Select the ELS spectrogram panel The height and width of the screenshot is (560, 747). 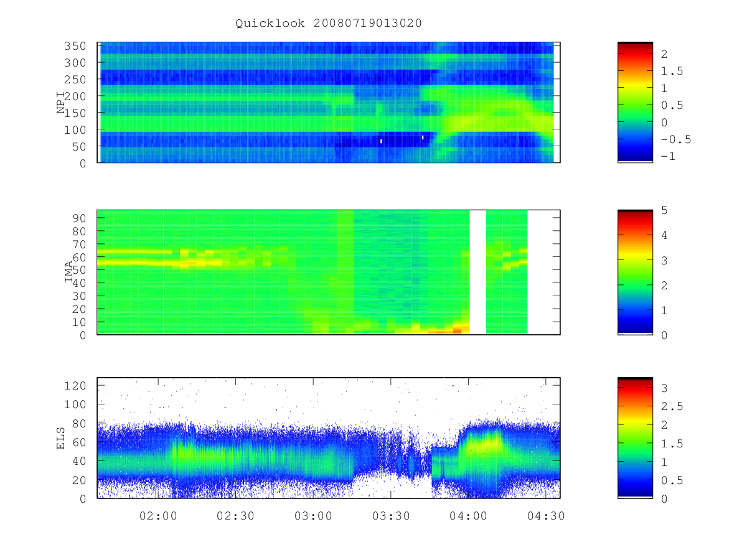pyautogui.click(x=329, y=438)
